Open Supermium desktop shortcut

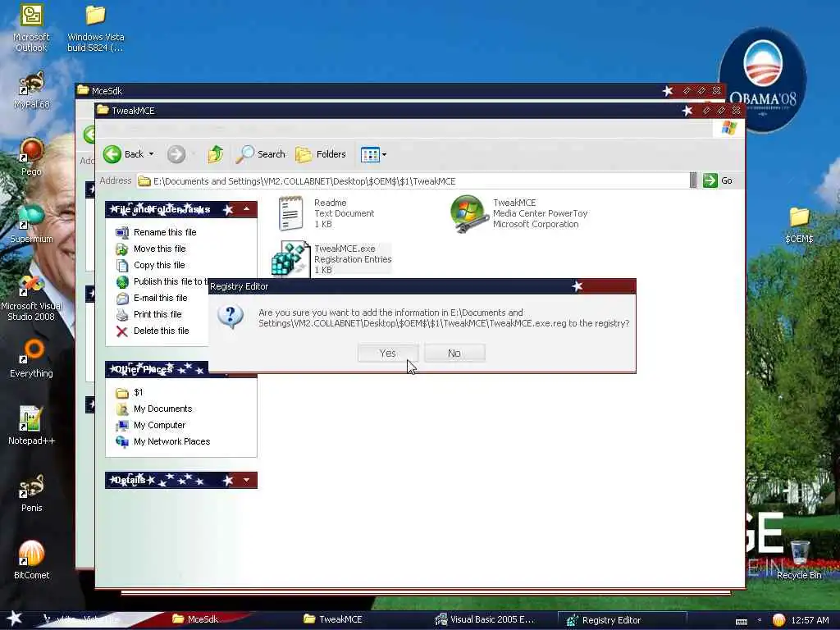[x=31, y=224]
